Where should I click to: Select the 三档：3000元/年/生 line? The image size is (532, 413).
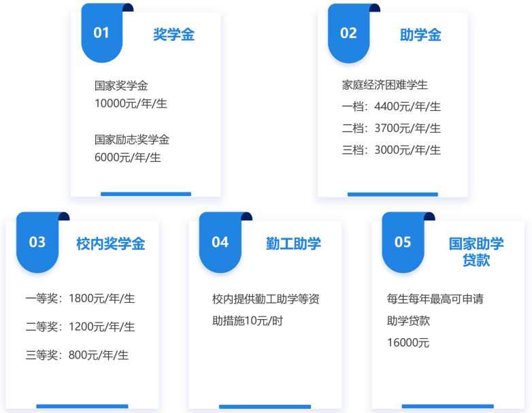pyautogui.click(x=391, y=150)
